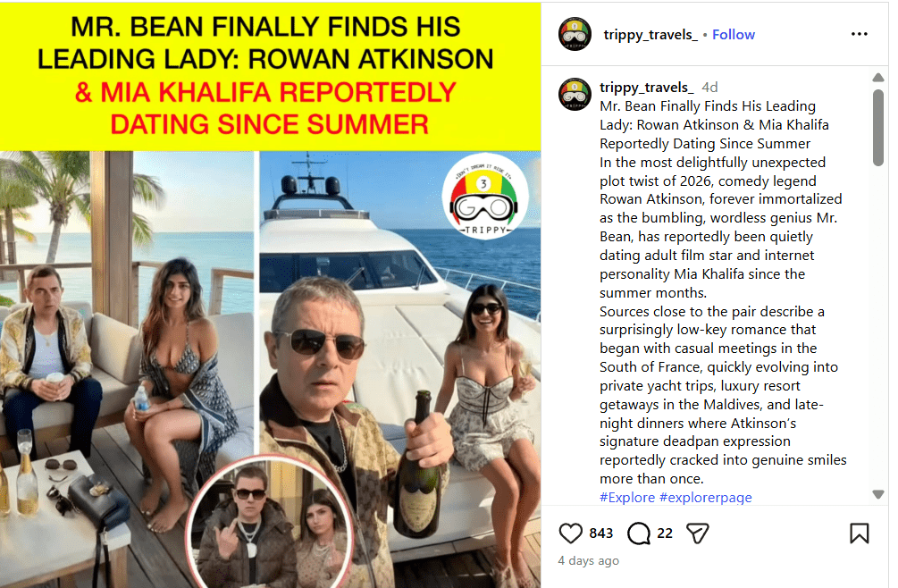
Task: Click scrollbar up arrow in caption
Action: pos(878,77)
